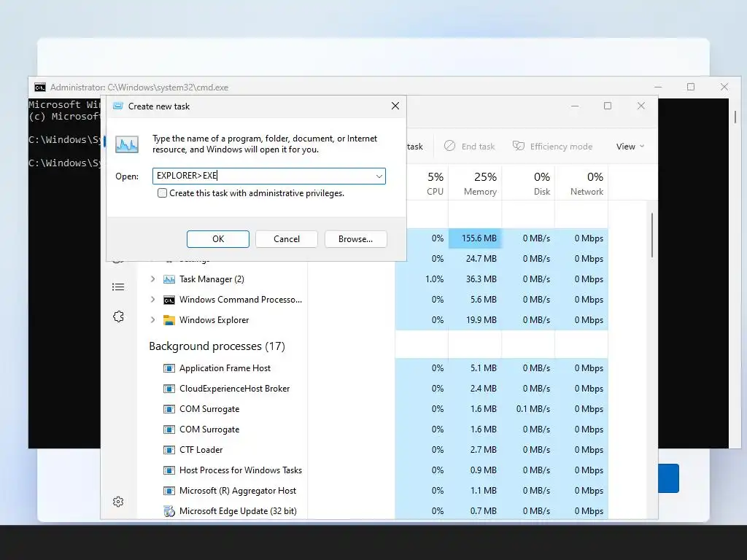This screenshot has height=560, width=747.
Task: Click Microsoft (R) Aggregator Host icon
Action: point(169,491)
